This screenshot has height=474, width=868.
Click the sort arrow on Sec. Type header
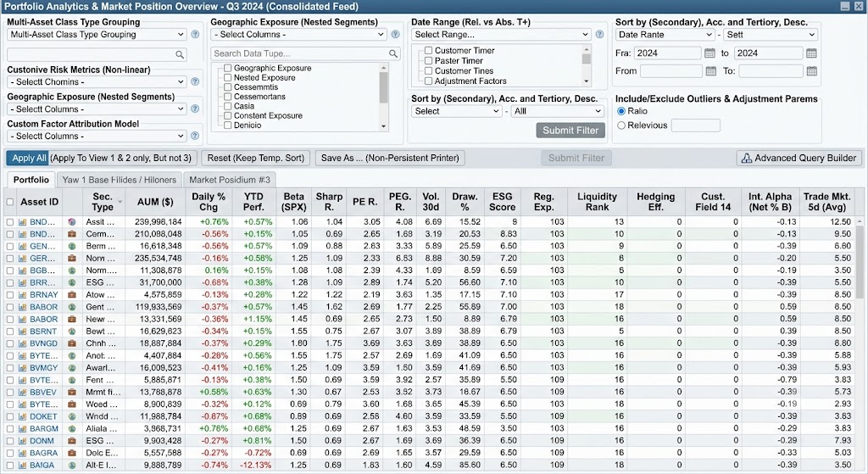120,202
